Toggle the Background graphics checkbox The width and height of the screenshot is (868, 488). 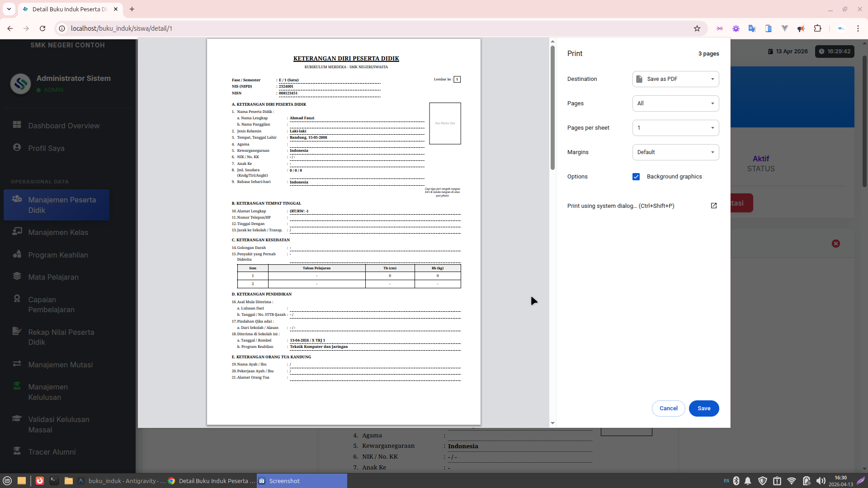(x=636, y=177)
